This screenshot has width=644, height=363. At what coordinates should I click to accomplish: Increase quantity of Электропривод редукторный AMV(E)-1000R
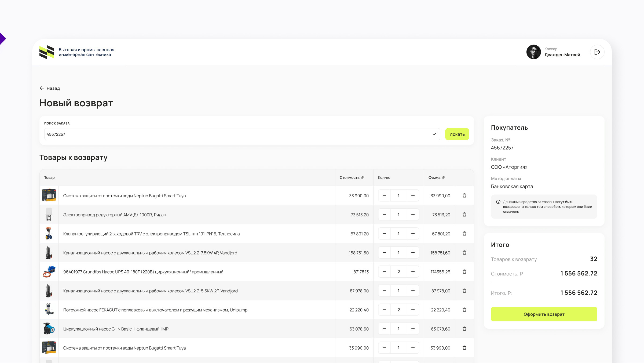(x=413, y=215)
